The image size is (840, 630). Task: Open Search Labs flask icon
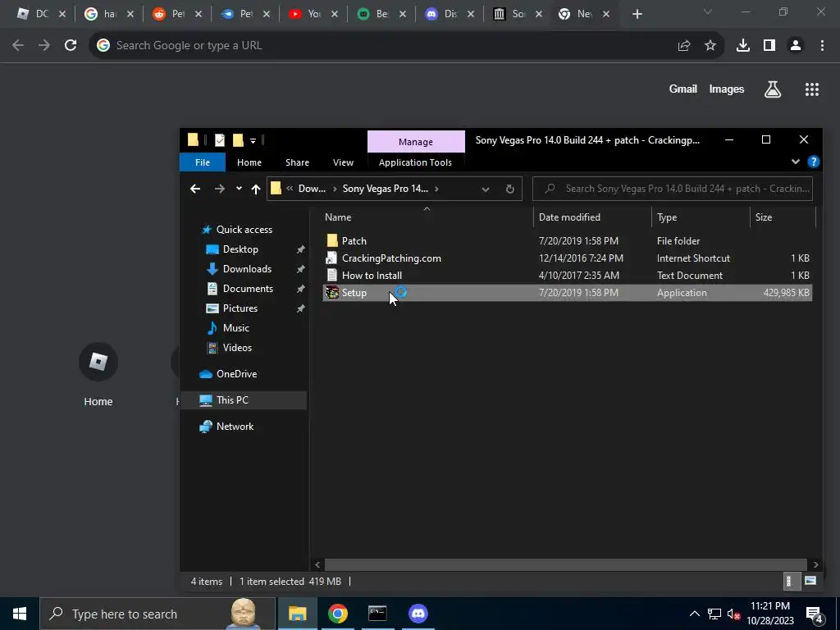772,89
